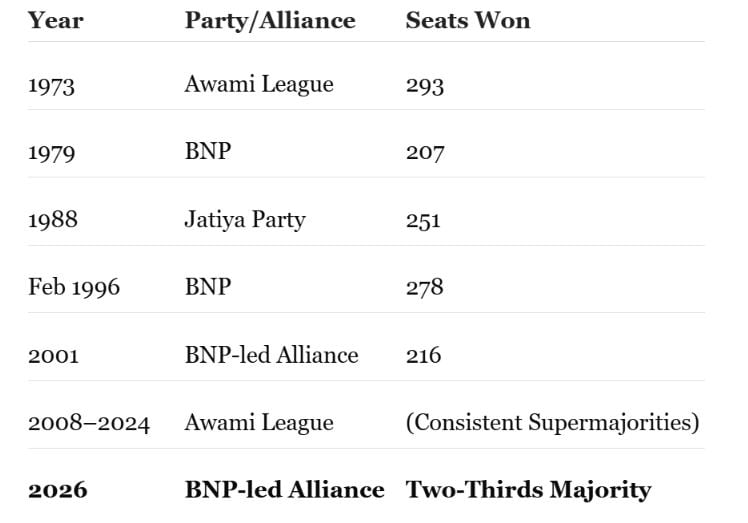Screen dimensions: 748x523
Task: Click the 216 seats value
Action: (x=424, y=355)
